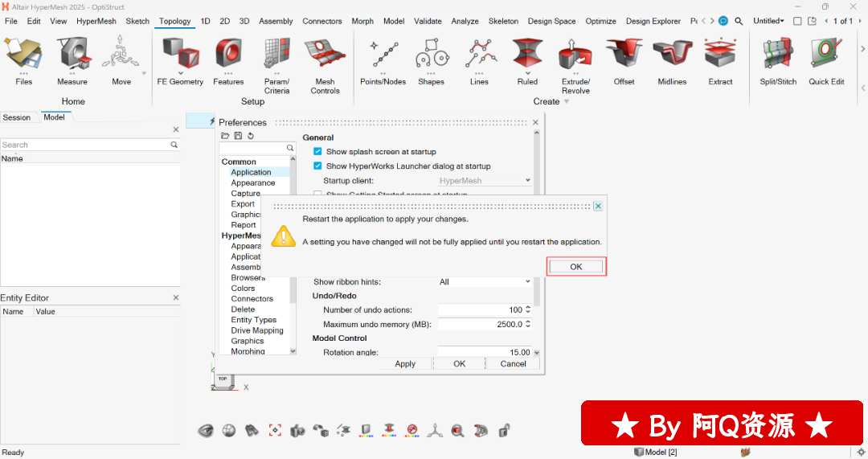Expand the Move tool dropdown arrow
This screenshot has height=459, width=868.
click(x=144, y=73)
